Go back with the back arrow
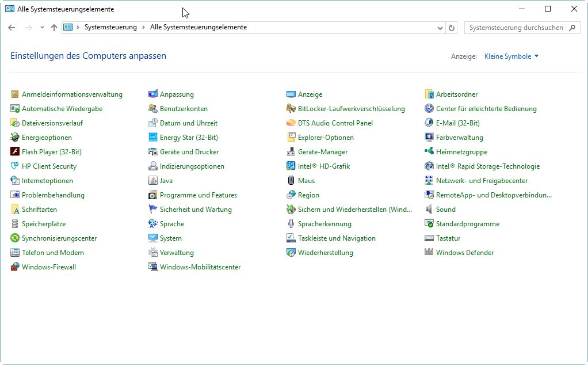This screenshot has height=365, width=588. tap(12, 28)
